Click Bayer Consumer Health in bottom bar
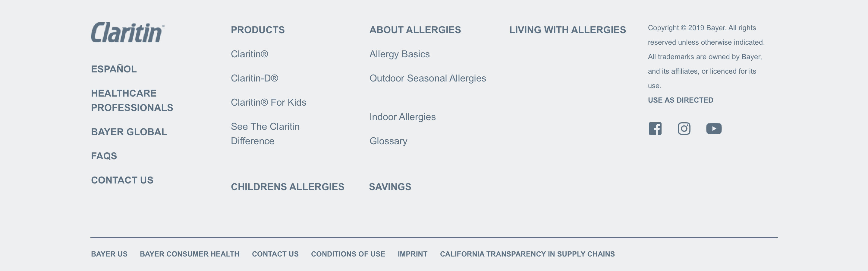This screenshot has width=868, height=271. tap(189, 254)
